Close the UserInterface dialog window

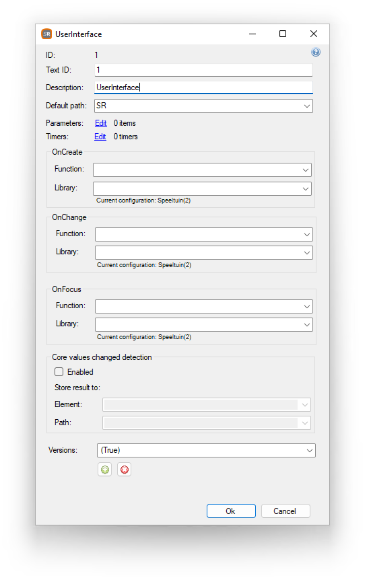coord(314,34)
